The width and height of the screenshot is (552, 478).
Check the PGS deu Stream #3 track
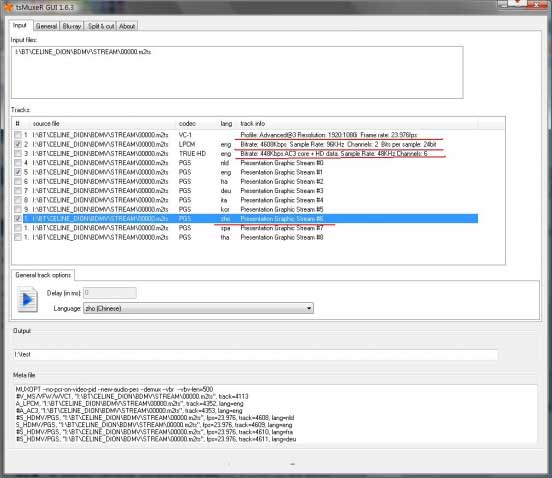point(18,190)
